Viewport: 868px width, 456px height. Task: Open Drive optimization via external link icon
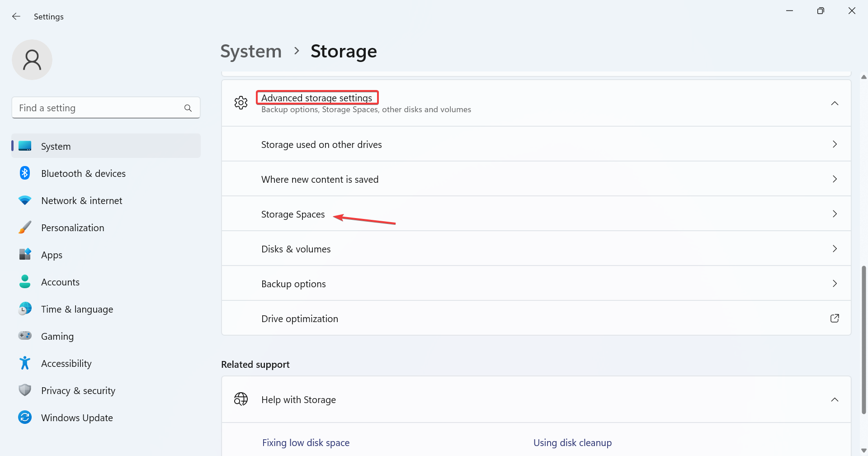tap(835, 318)
